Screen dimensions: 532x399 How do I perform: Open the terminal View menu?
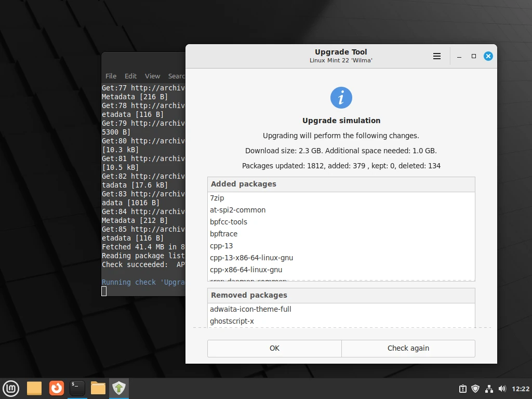152,76
